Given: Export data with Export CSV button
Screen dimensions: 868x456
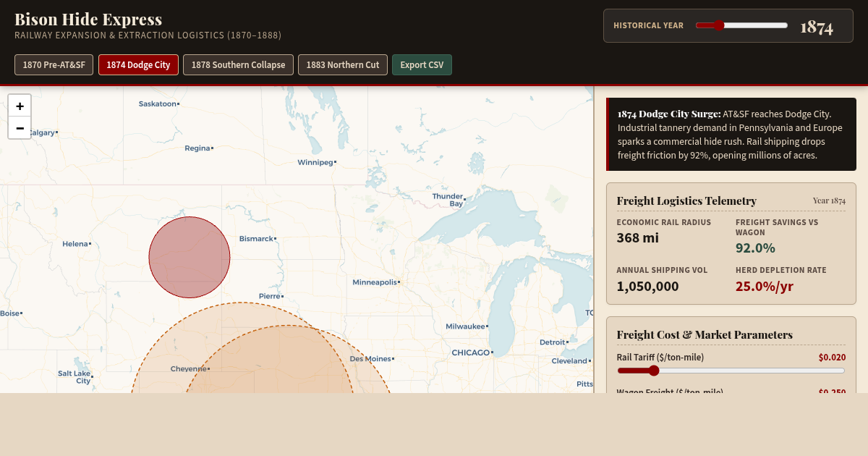Looking at the screenshot, I should pyautogui.click(x=422, y=64).
